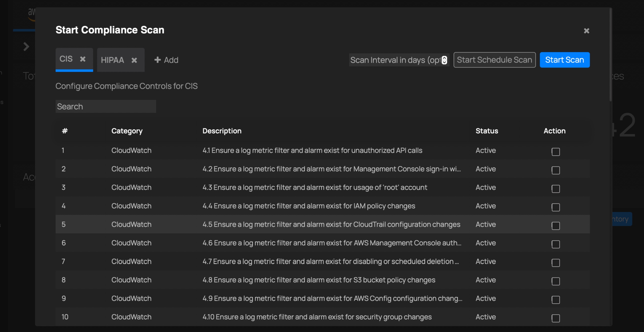Click description 4.6 AWS Management Console auth
The image size is (644, 332).
pos(332,243)
